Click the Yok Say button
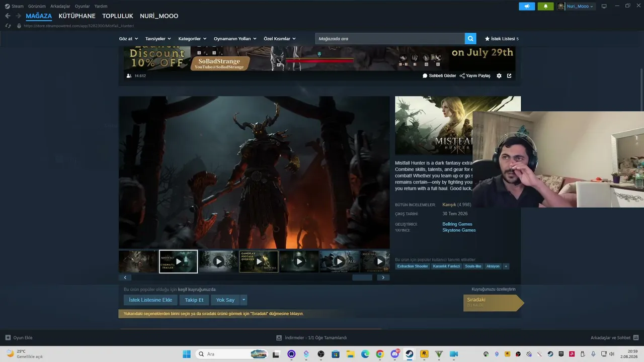644x362 pixels. point(225,300)
